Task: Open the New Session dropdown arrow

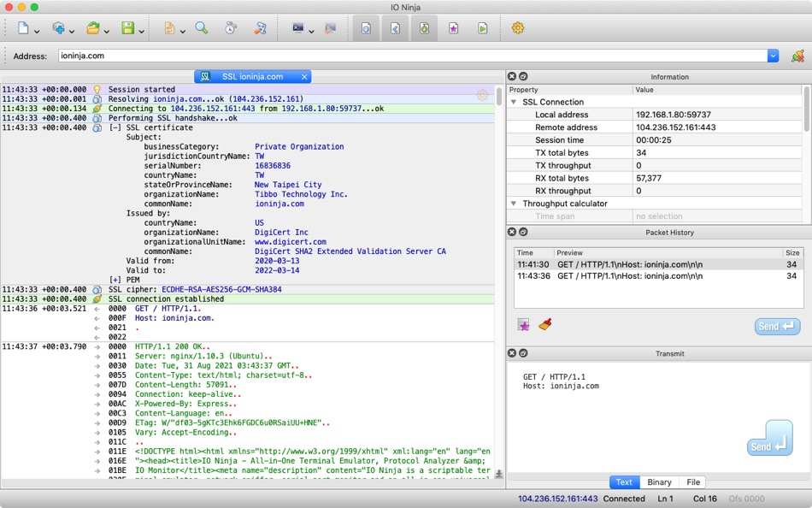Action: tap(37, 32)
